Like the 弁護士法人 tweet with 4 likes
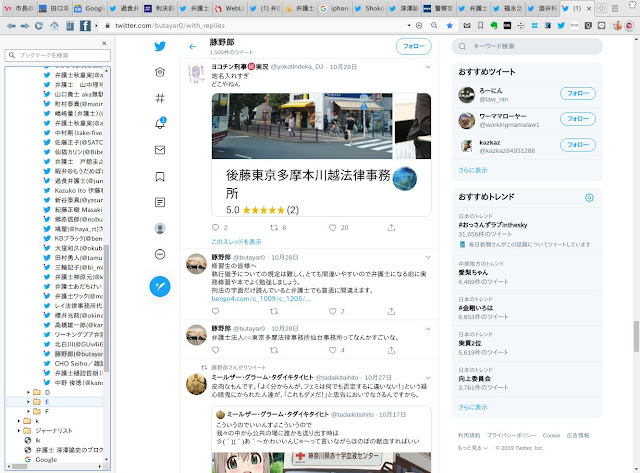 [x=333, y=350]
